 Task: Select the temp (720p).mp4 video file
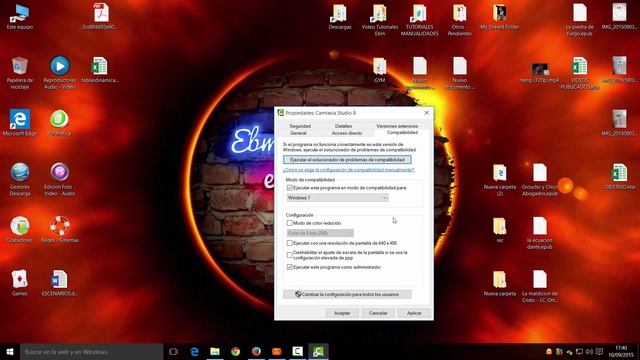click(x=540, y=73)
